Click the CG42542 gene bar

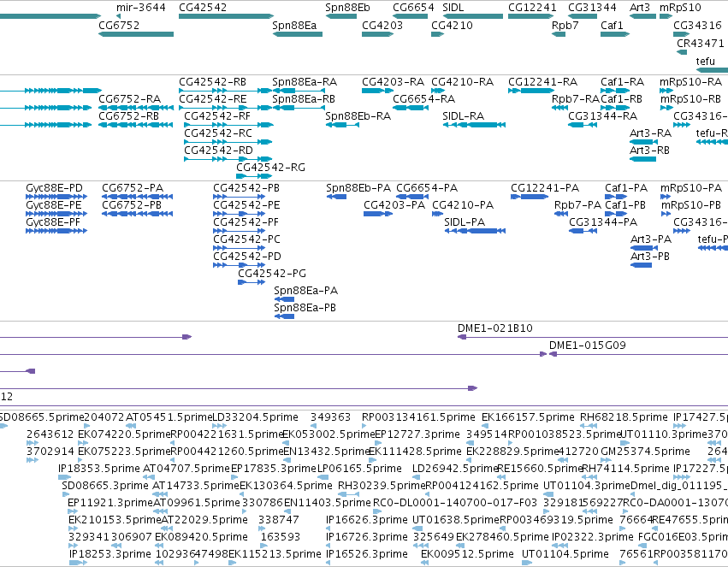226,16
